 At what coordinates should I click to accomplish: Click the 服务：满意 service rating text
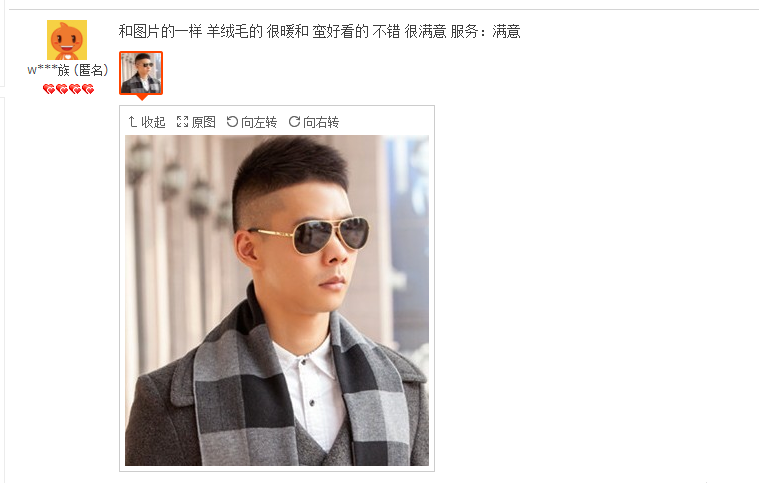point(485,31)
